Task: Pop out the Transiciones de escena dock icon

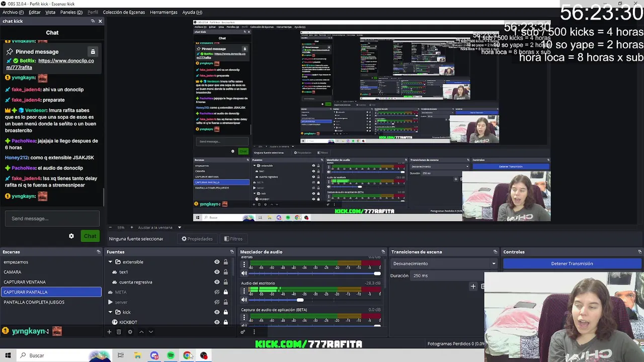Action: [495, 252]
